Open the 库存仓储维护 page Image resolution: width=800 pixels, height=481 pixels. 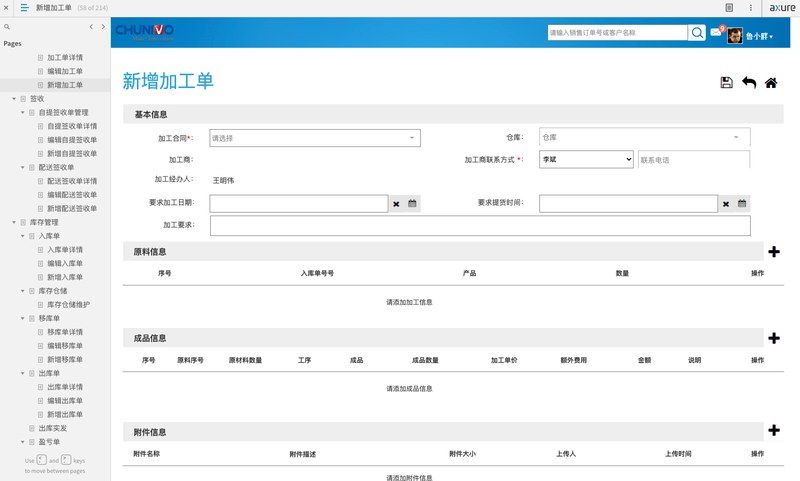click(68, 305)
